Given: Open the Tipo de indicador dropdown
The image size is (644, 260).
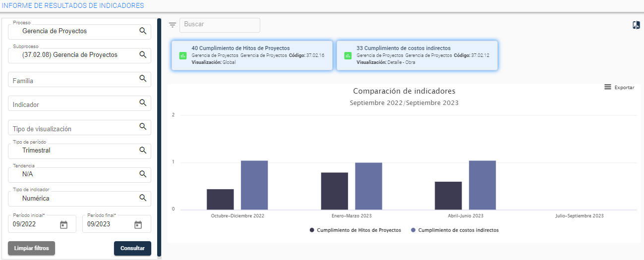Looking at the screenshot, I should point(79,199).
